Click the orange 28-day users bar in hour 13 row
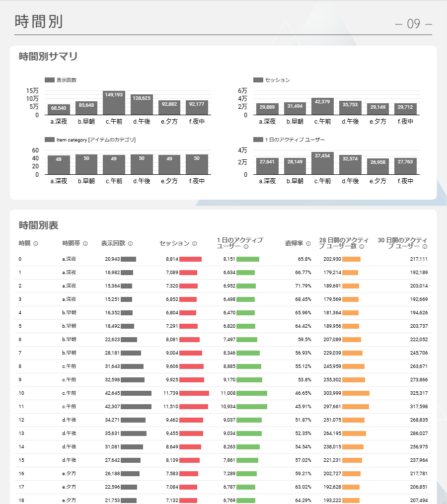This screenshot has height=504, width=447. tap(354, 433)
